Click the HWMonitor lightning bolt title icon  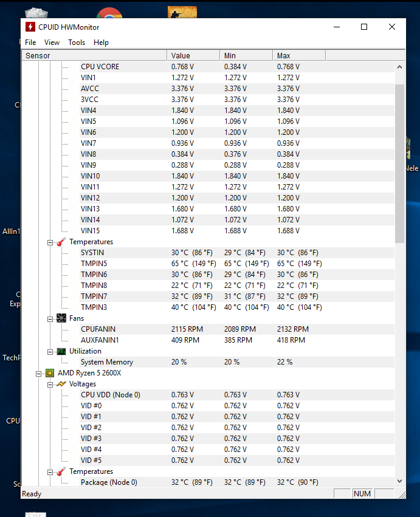[30, 27]
